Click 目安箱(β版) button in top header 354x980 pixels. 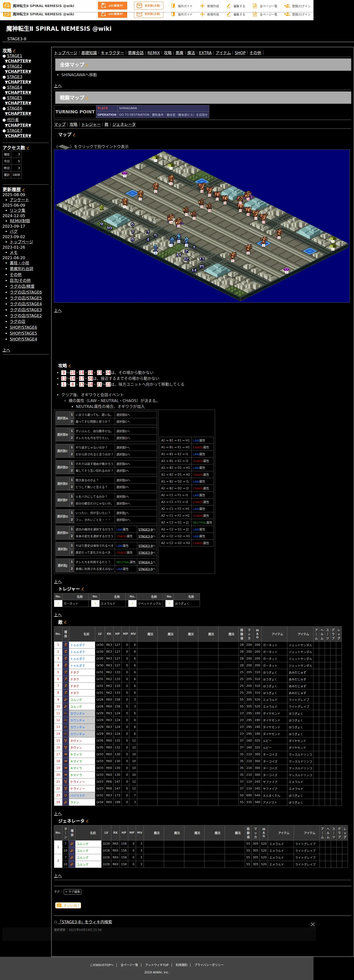(x=149, y=6)
